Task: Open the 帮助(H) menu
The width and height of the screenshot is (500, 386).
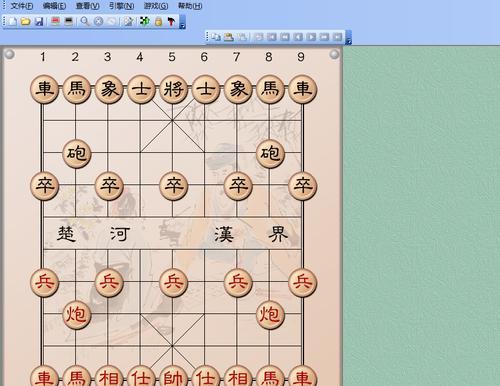Action: point(190,6)
